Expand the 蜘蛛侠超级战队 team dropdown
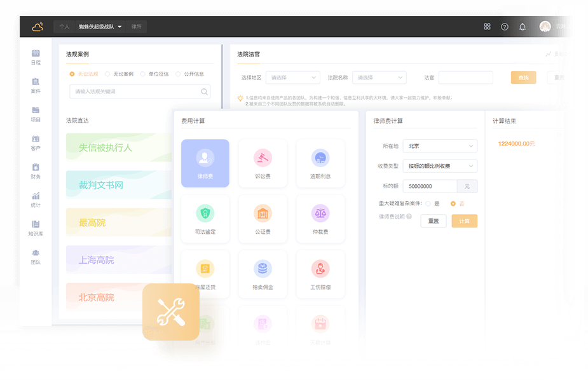Screen dimensions: 588x380 pos(100,27)
